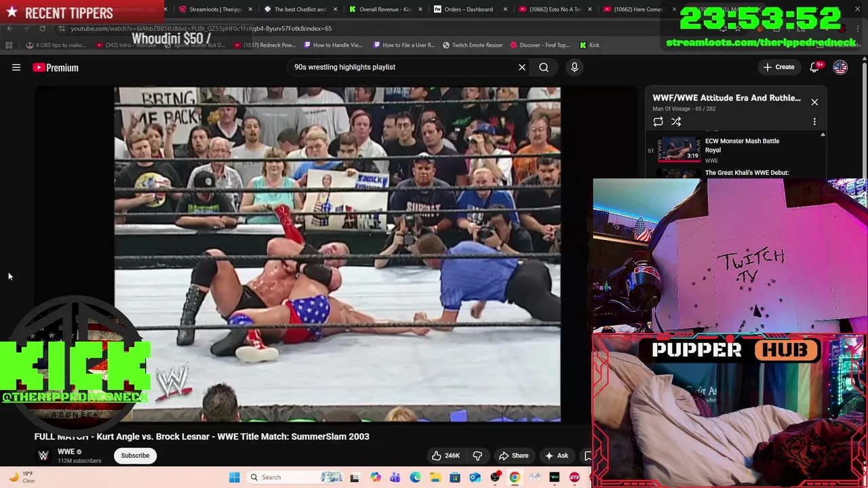The height and width of the screenshot is (488, 868).
Task: Click the taskbar Search box
Action: point(295,477)
